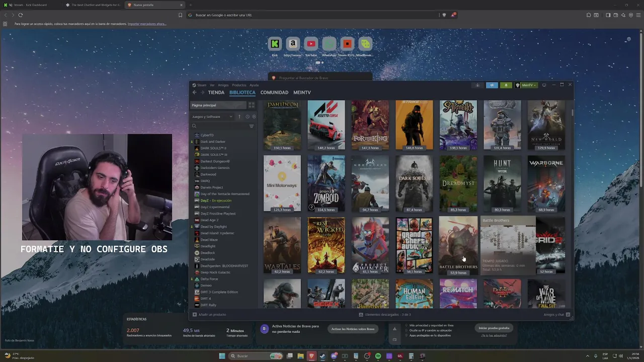Go to the TIENDA tab
Viewport: 644px width, 362px height.
216,93
